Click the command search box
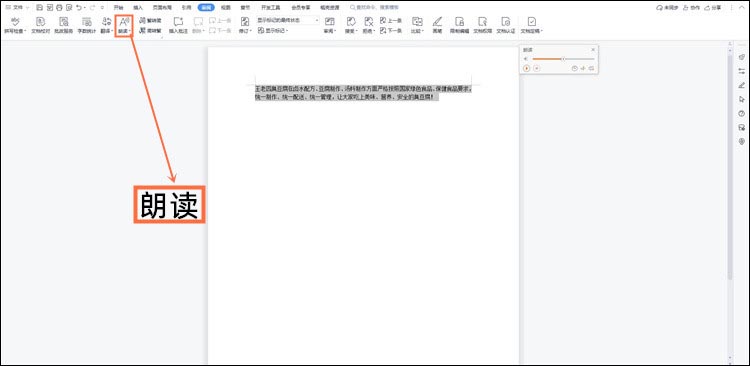Screen dimensions: 750x366 click(x=374, y=8)
